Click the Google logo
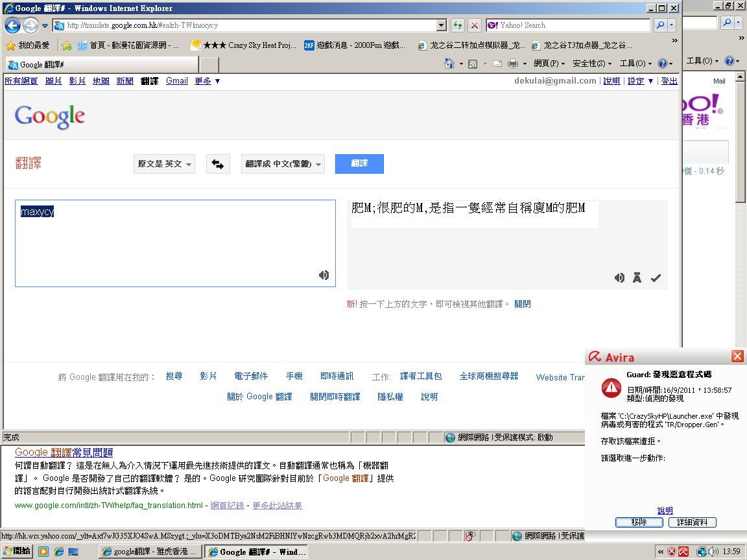This screenshot has height=560, width=747. pos(50,116)
